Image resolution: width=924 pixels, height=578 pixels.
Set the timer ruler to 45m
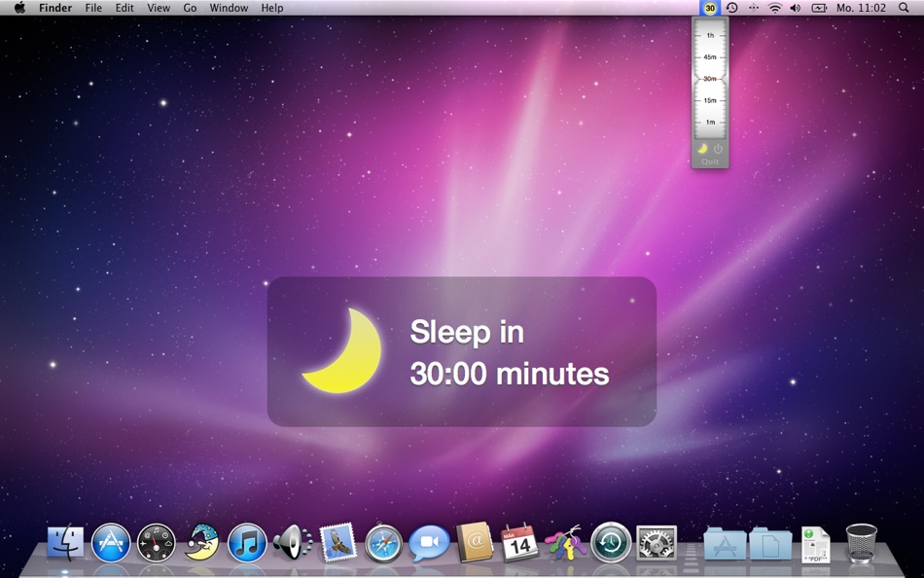pos(710,57)
